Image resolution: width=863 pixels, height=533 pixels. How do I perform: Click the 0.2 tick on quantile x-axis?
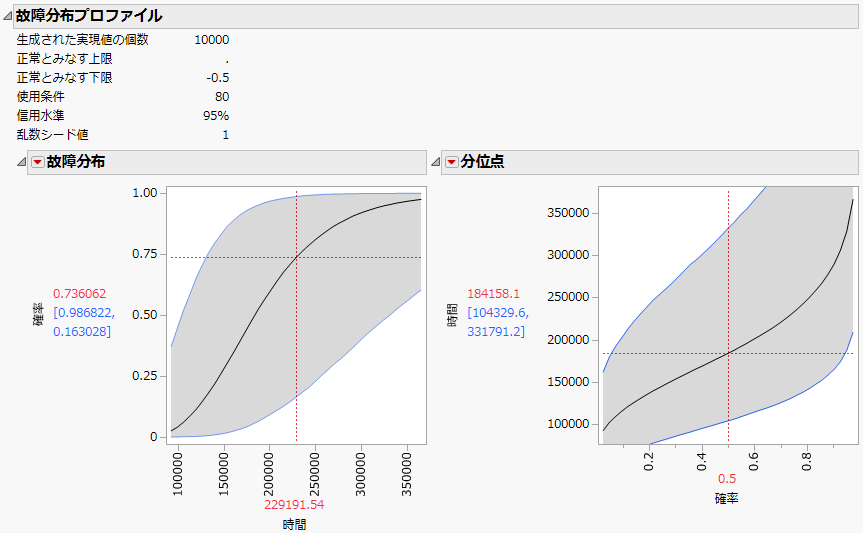649,461
